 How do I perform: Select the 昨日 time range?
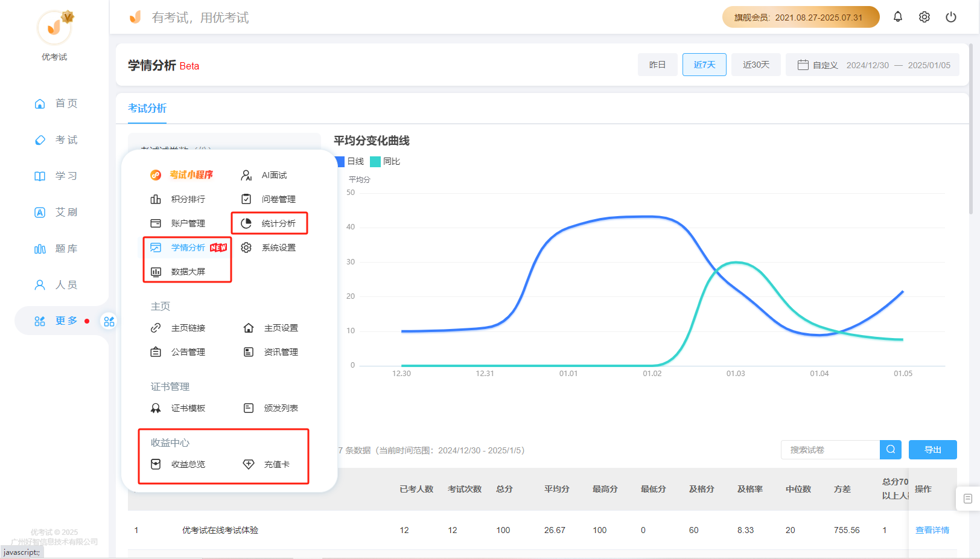click(657, 65)
